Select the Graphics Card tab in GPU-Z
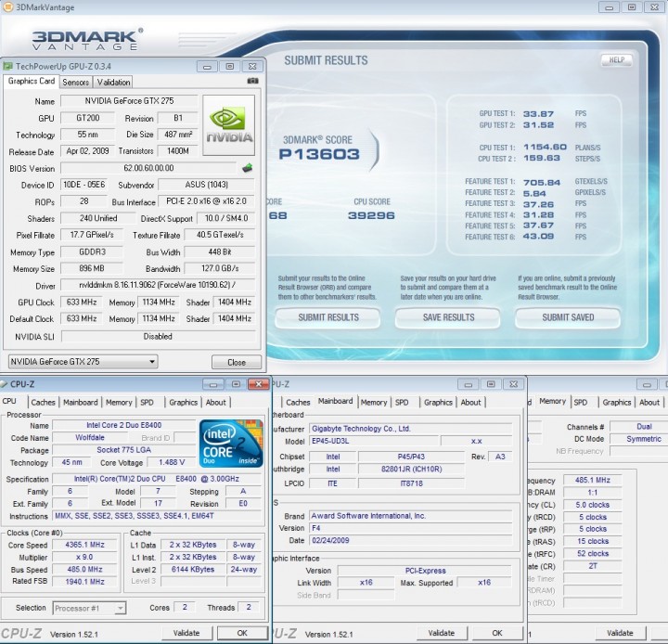Screen dimensions: 668x644 coord(32,81)
